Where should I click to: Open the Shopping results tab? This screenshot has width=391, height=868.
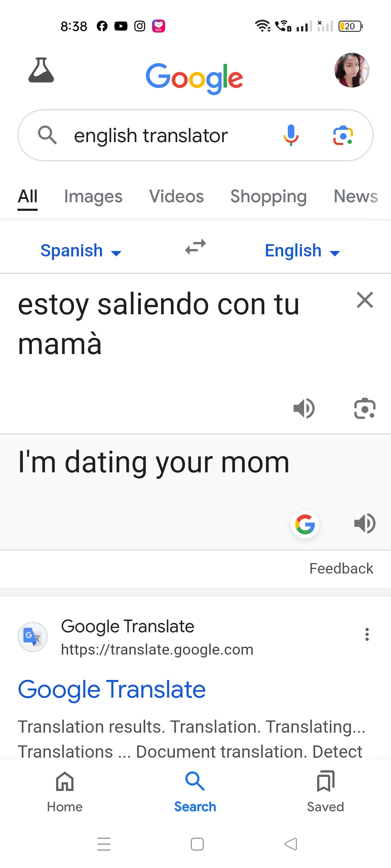click(x=269, y=197)
